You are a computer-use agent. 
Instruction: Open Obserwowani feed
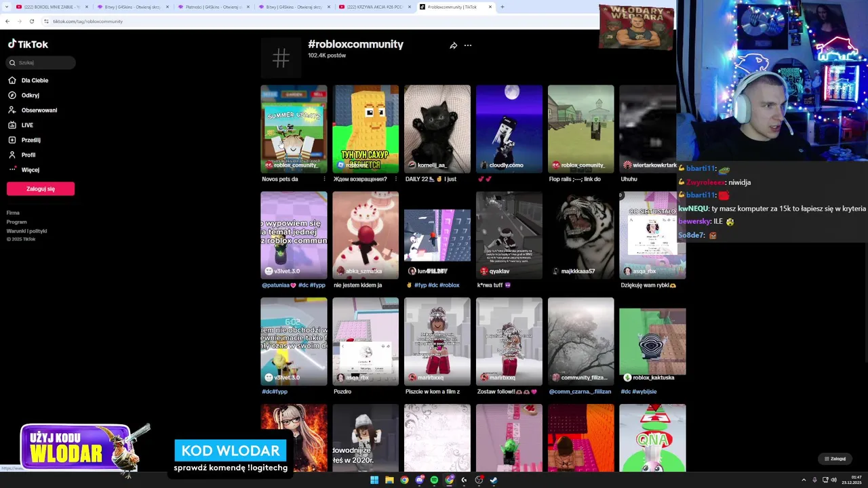coord(33,110)
